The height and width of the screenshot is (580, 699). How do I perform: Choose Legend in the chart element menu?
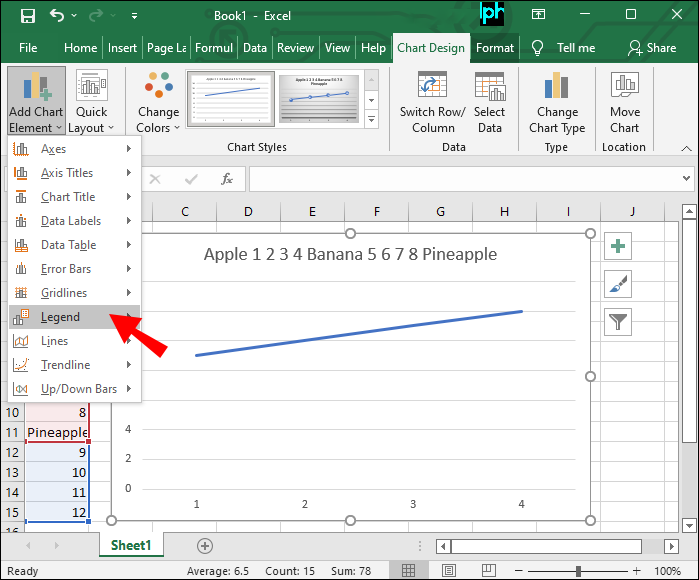[74, 317]
